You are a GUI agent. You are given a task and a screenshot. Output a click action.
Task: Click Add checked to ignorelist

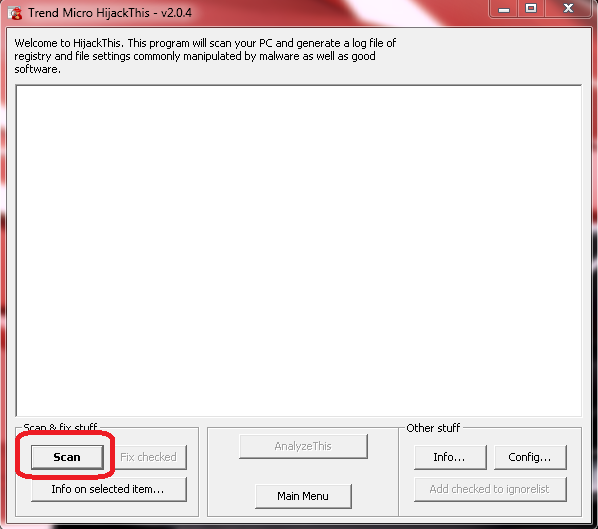tap(490, 489)
